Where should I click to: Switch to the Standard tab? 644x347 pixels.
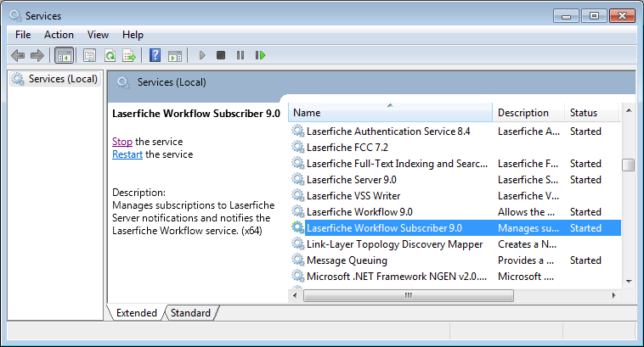pyautogui.click(x=190, y=313)
